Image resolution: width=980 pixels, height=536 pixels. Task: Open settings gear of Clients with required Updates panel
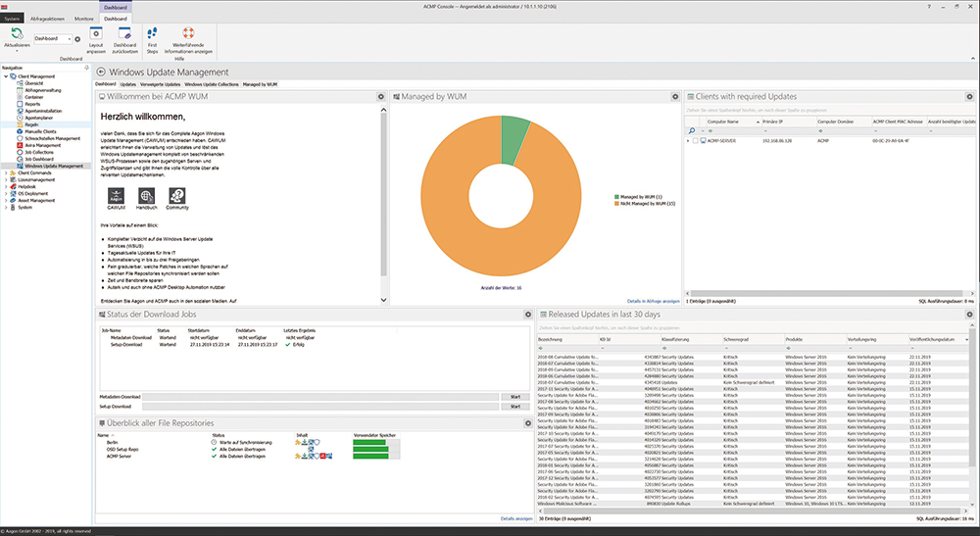[969, 97]
